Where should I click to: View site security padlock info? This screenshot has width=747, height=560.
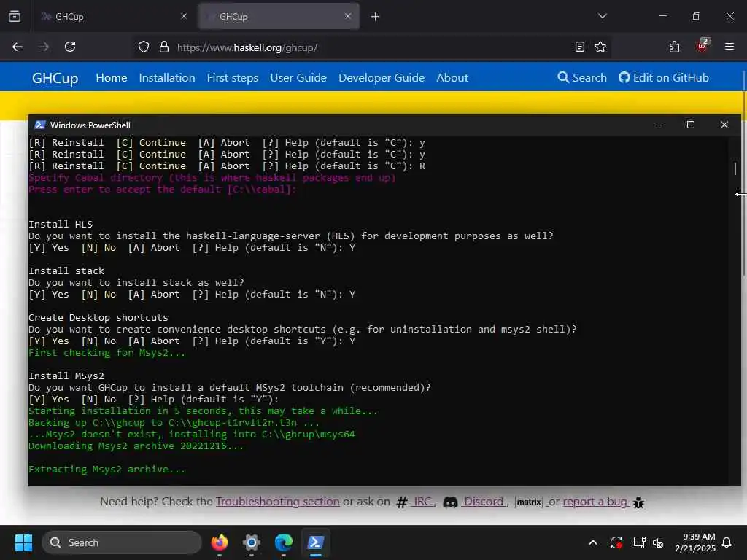click(x=164, y=47)
